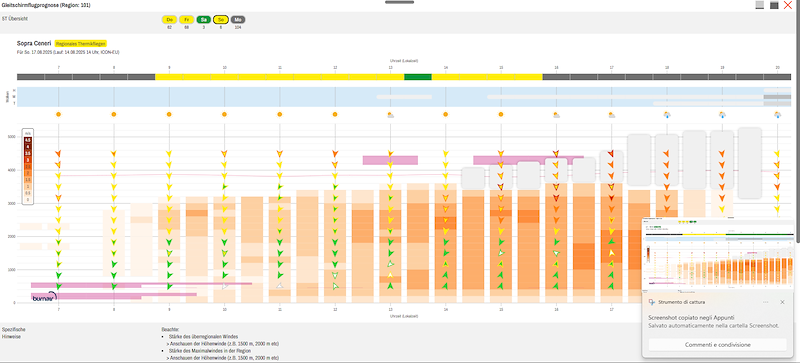The height and width of the screenshot is (363, 800).
Task: Click the Beachte: heading
Action: click(x=170, y=330)
